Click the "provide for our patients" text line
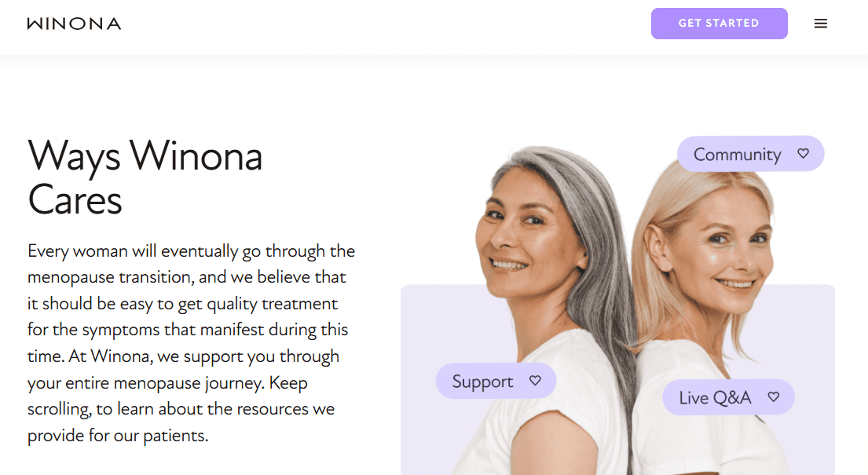 click(x=118, y=435)
